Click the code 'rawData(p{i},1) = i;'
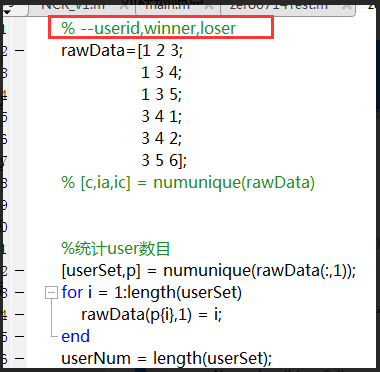Screen dimensions: 380x372 [152, 314]
